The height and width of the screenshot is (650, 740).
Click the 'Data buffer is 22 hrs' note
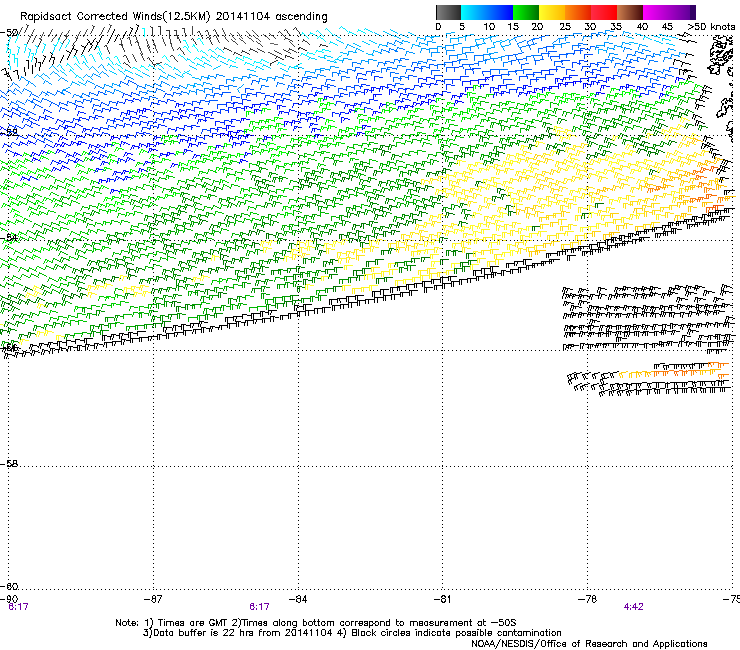tap(352, 633)
